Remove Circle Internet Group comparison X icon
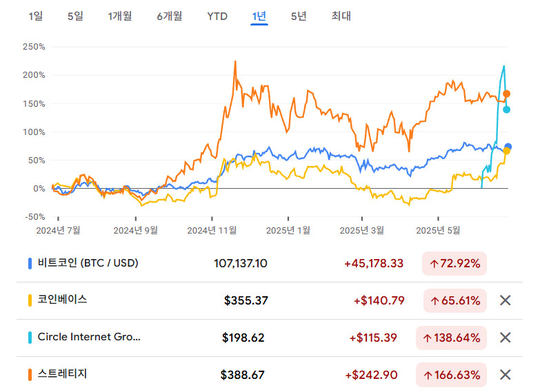The width and height of the screenshot is (540, 392). pos(505,338)
